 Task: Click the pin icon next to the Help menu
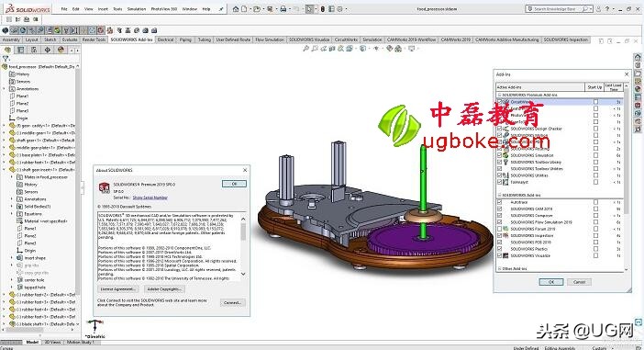point(221,8)
